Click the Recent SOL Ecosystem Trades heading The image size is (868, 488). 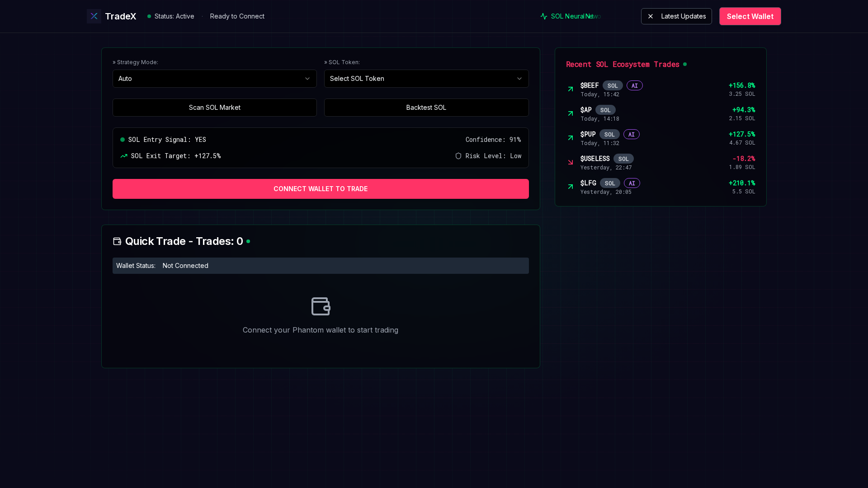[x=623, y=64]
